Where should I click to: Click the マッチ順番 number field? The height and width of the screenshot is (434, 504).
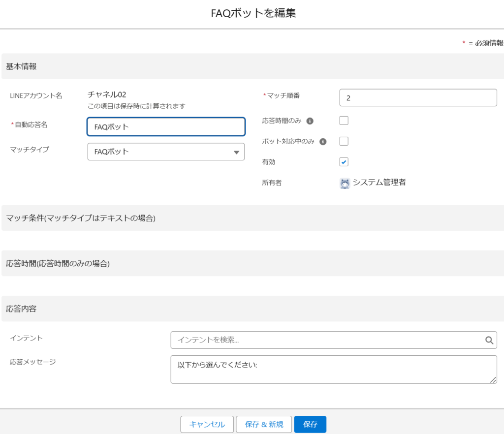[x=418, y=98]
